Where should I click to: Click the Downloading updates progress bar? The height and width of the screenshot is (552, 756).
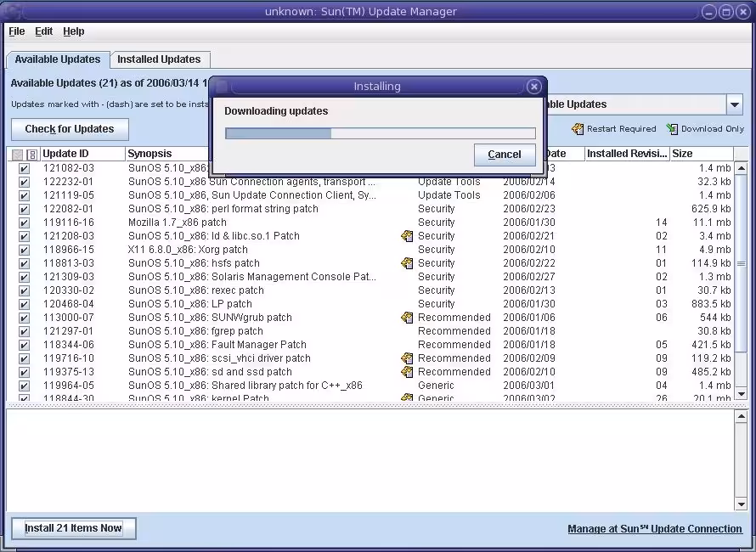pyautogui.click(x=381, y=133)
